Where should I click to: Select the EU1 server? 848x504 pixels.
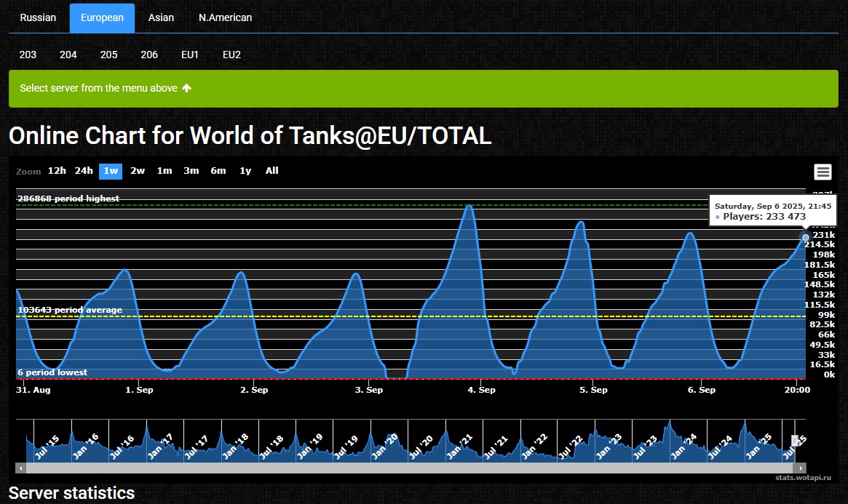[x=190, y=55]
